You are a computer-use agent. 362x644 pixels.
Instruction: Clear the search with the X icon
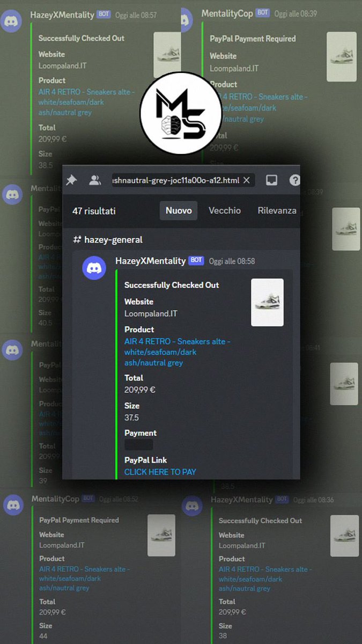(247, 180)
